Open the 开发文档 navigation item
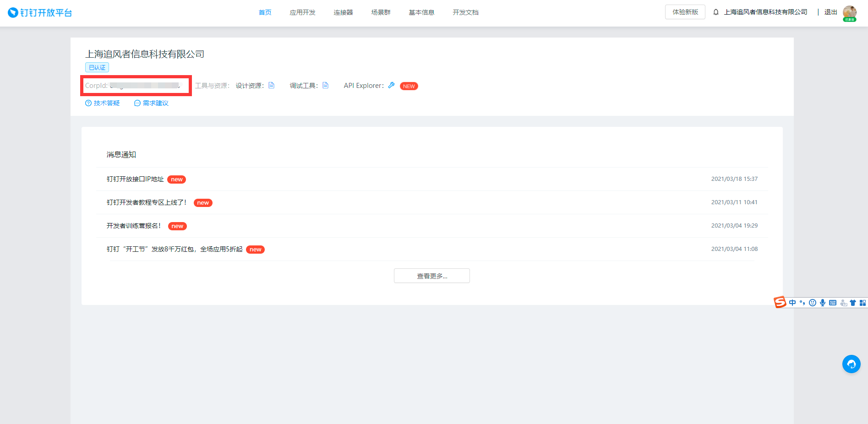The width and height of the screenshot is (868, 424). click(465, 12)
